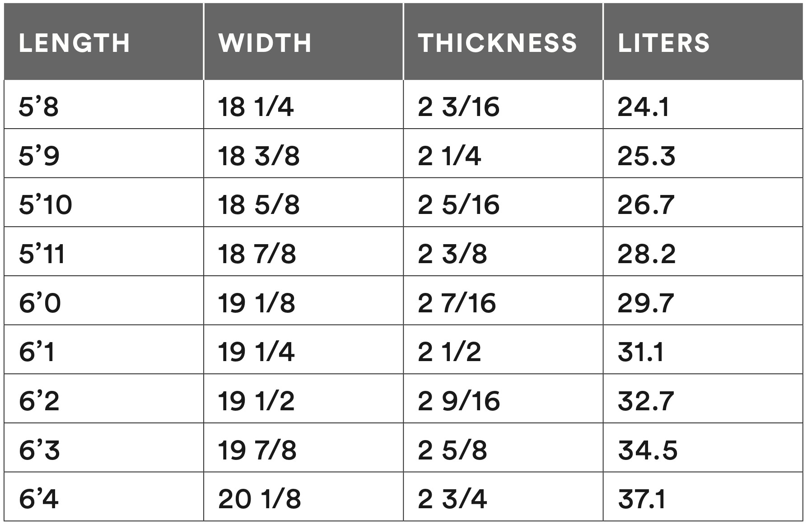
Task: Select the 2 3/16 thickness cell
Action: 458,107
